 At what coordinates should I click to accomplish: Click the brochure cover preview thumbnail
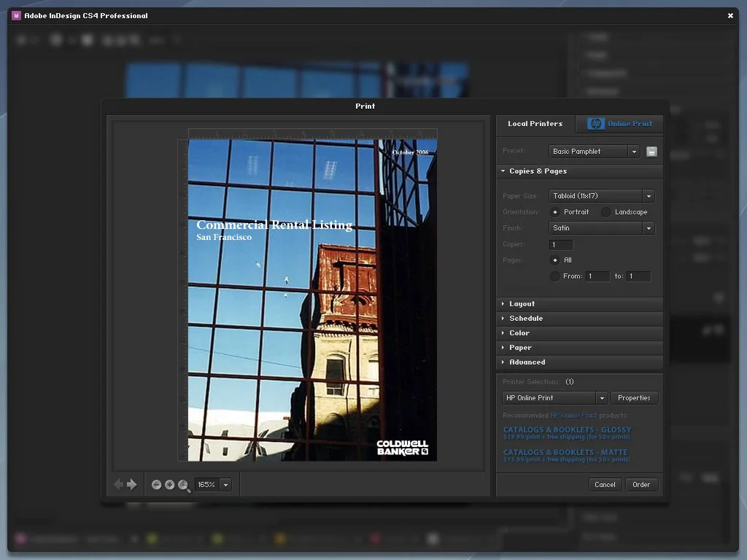click(x=312, y=300)
